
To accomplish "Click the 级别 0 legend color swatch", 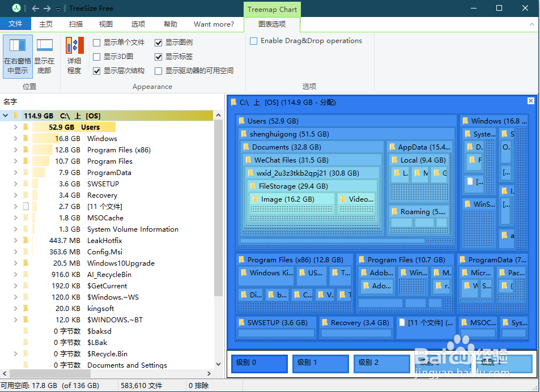I will (x=260, y=364).
